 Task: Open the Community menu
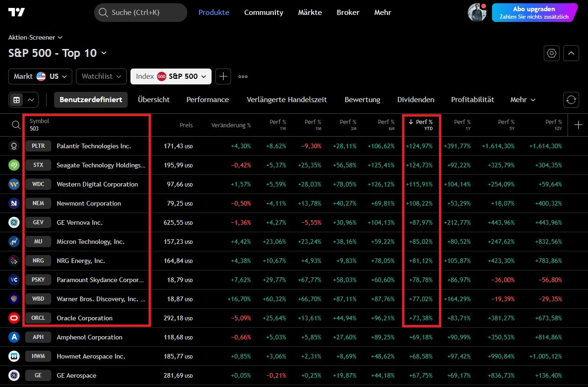(264, 13)
